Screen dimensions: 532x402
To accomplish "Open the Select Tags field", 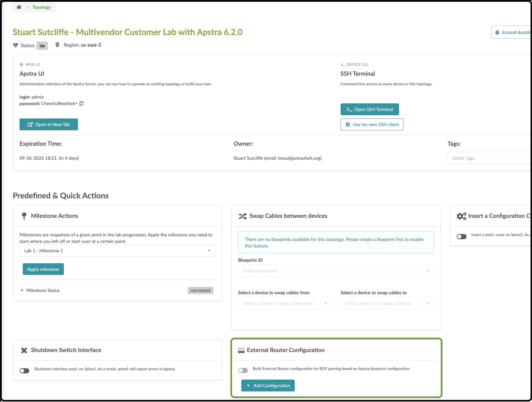I will click(x=489, y=158).
